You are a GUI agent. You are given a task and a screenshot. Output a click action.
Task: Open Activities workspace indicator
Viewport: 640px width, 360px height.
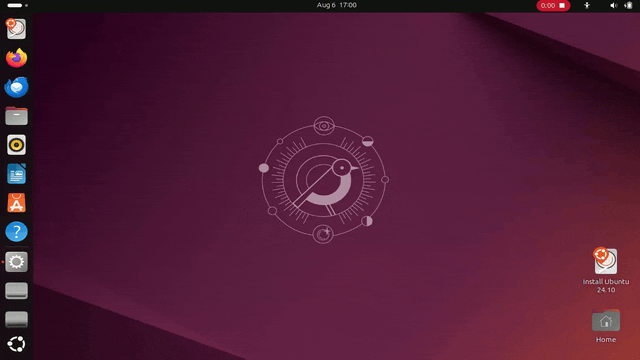[x=18, y=5]
